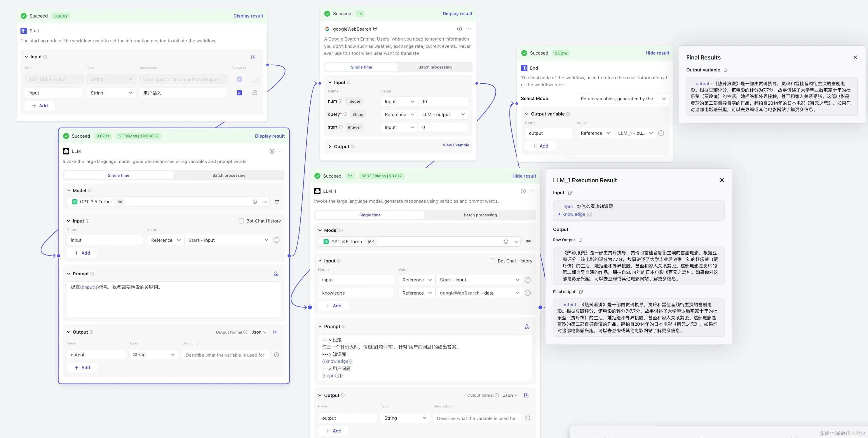This screenshot has width=868, height=438.
Task: Copy the Raw Output in LLM_1 Execution Result
Action: [581, 240]
